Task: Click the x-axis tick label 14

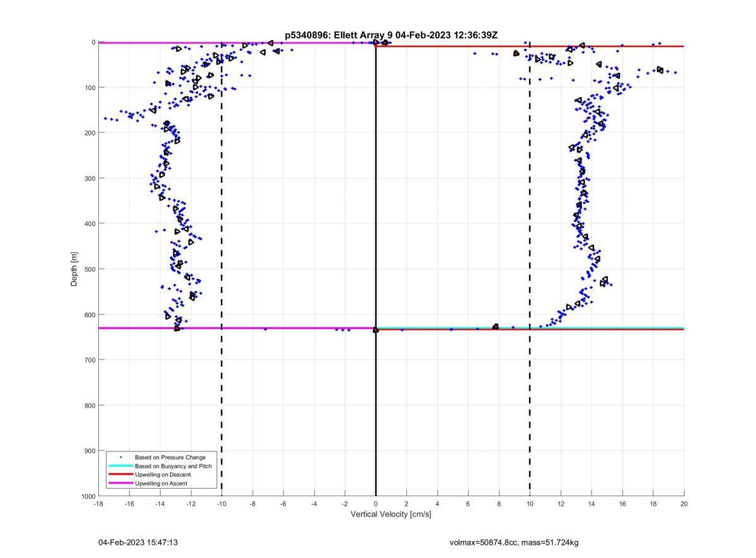Action: (592, 504)
